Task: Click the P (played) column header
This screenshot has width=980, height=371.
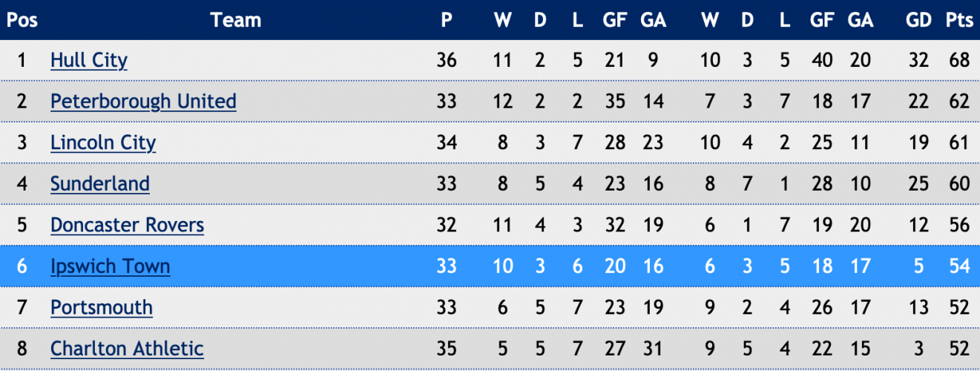Action: point(447,20)
